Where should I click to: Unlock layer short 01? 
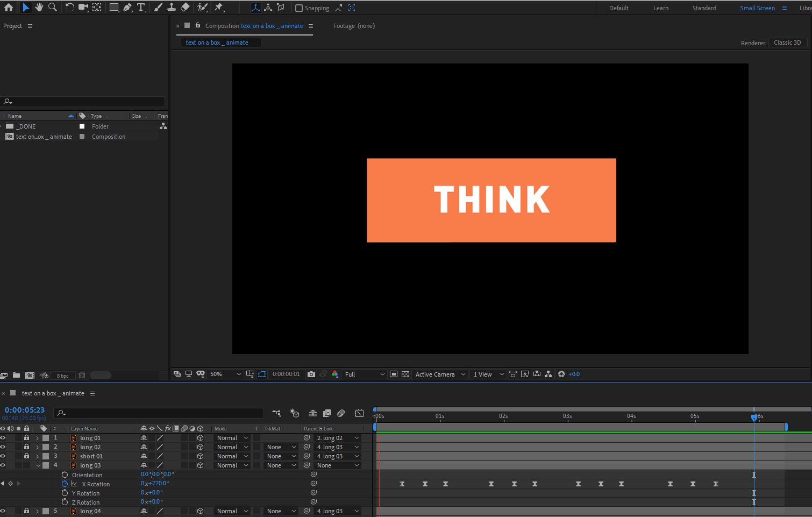[26, 456]
